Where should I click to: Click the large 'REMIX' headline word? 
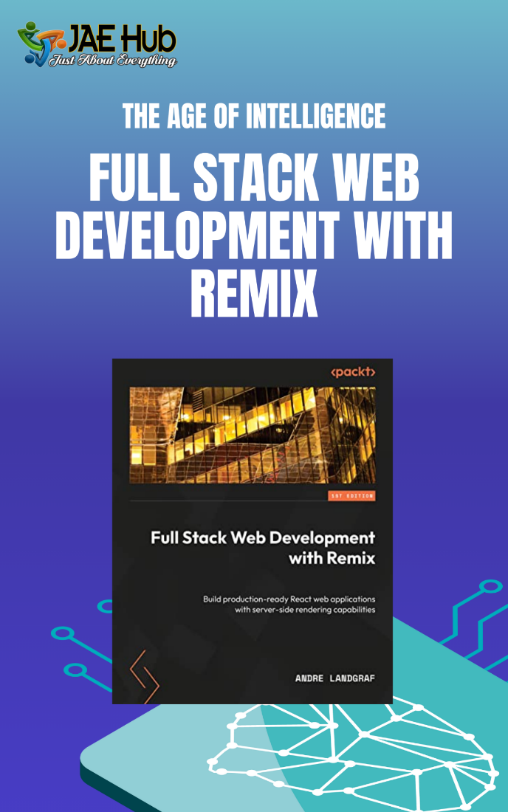(x=254, y=294)
